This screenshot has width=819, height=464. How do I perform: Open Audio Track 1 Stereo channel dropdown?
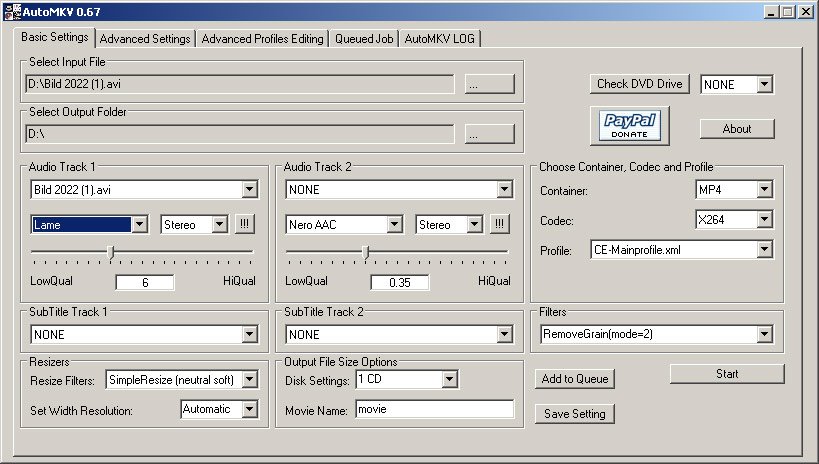[219, 225]
